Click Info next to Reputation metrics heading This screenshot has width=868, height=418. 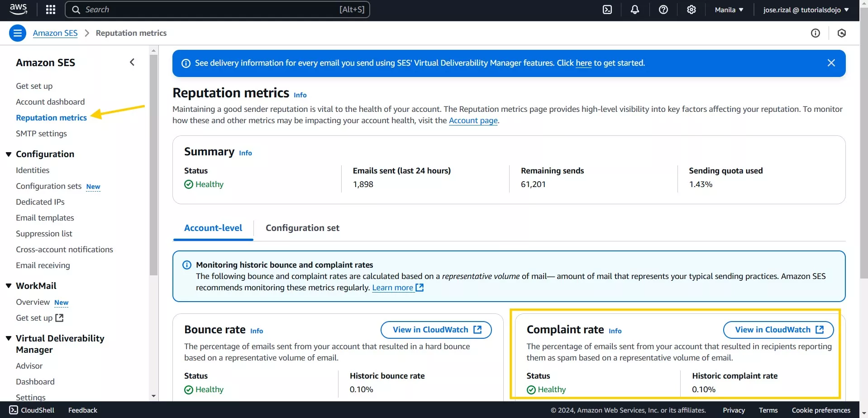[300, 95]
